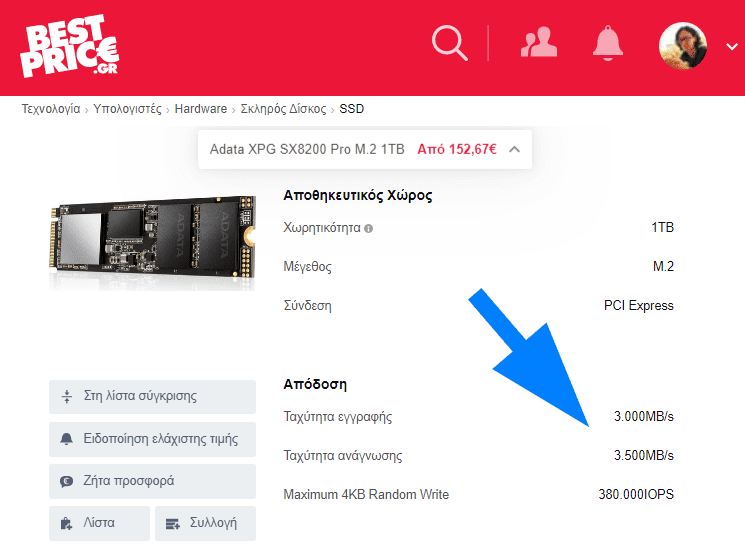The height and width of the screenshot is (552, 745).
Task: Select the PCI Express connection value
Action: [x=639, y=305]
